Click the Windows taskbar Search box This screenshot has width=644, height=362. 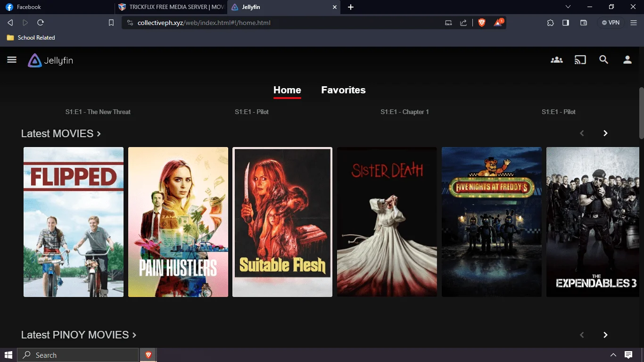78,355
